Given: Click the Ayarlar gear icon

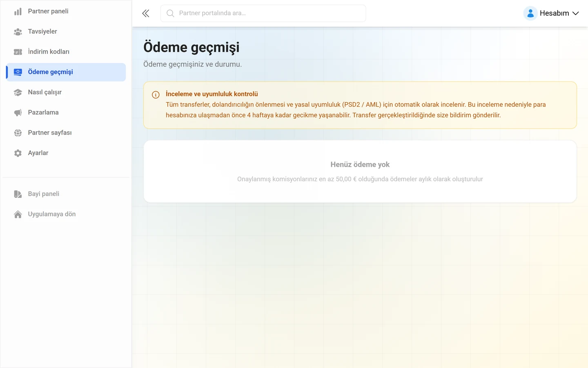Looking at the screenshot, I should point(18,153).
